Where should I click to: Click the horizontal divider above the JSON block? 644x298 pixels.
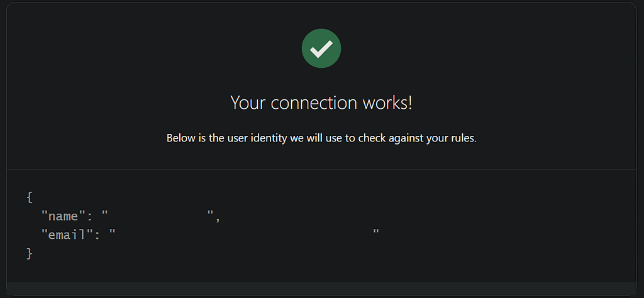[321, 170]
